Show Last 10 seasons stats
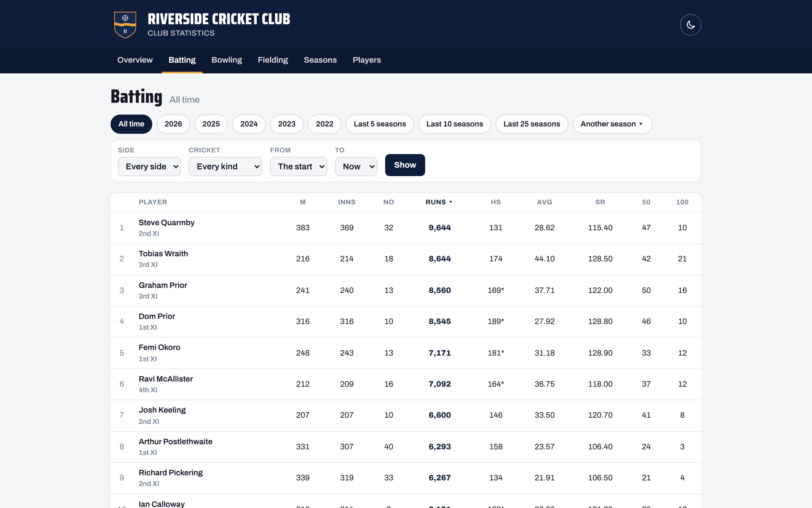 coord(455,124)
